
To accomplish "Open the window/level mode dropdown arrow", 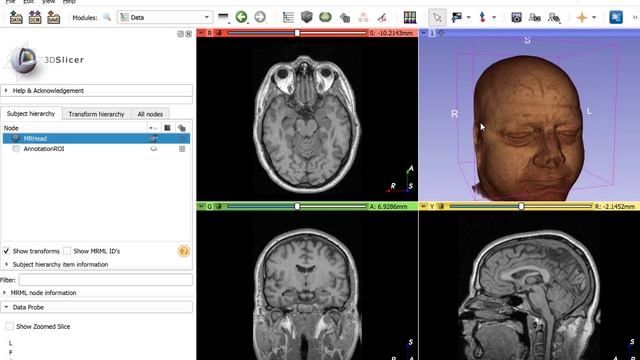I will click(x=469, y=18).
